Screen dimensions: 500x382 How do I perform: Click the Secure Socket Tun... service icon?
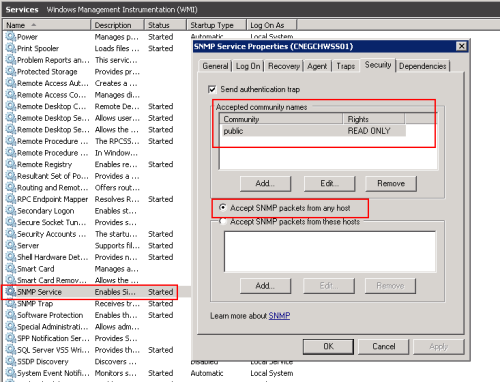click(11, 222)
